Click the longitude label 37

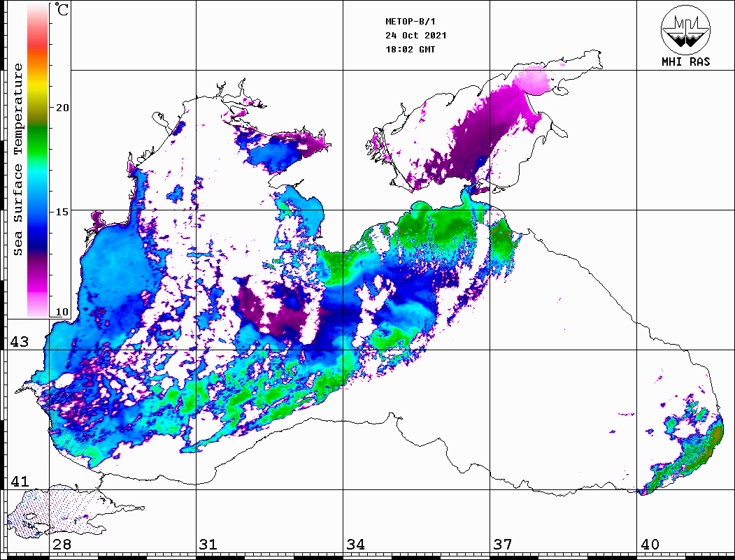(503, 544)
